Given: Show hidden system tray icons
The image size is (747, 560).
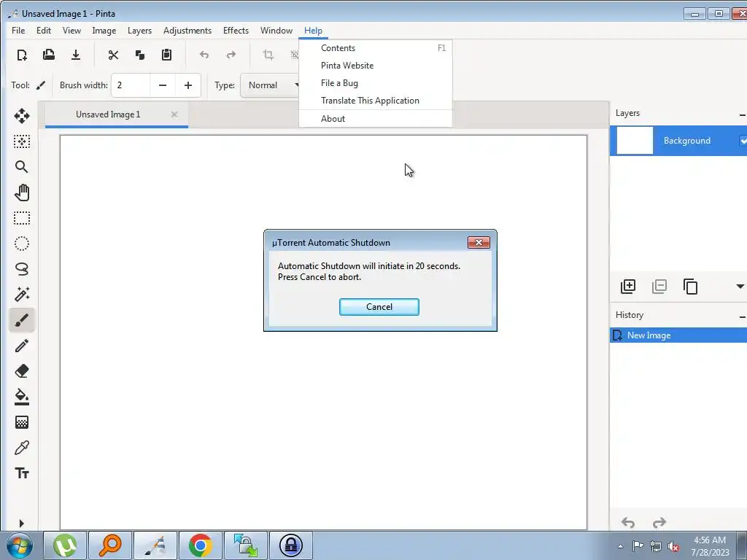Looking at the screenshot, I should (620, 545).
